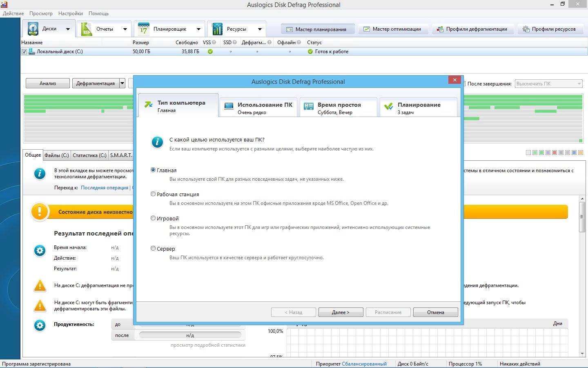Open the Действие menu
Image resolution: width=588 pixels, height=368 pixels.
(13, 13)
